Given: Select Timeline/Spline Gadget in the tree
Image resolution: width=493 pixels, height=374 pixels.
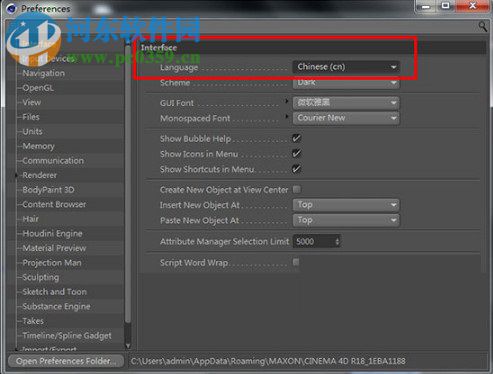Looking at the screenshot, I should pos(67,336).
